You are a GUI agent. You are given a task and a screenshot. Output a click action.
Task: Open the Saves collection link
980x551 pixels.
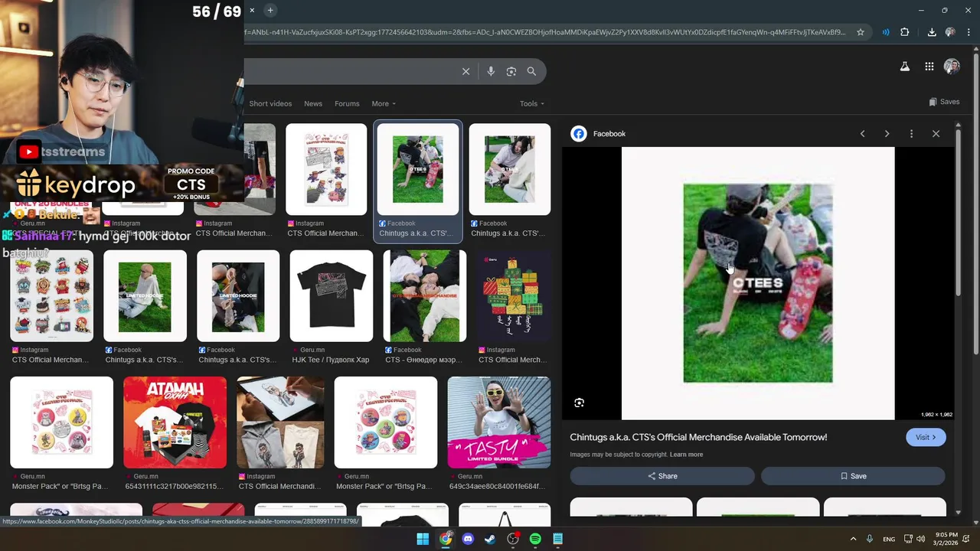(944, 102)
